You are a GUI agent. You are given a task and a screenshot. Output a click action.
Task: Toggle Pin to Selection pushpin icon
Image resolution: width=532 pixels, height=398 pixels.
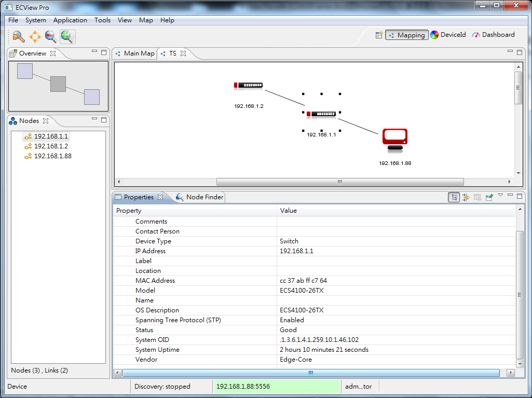pyautogui.click(x=489, y=197)
